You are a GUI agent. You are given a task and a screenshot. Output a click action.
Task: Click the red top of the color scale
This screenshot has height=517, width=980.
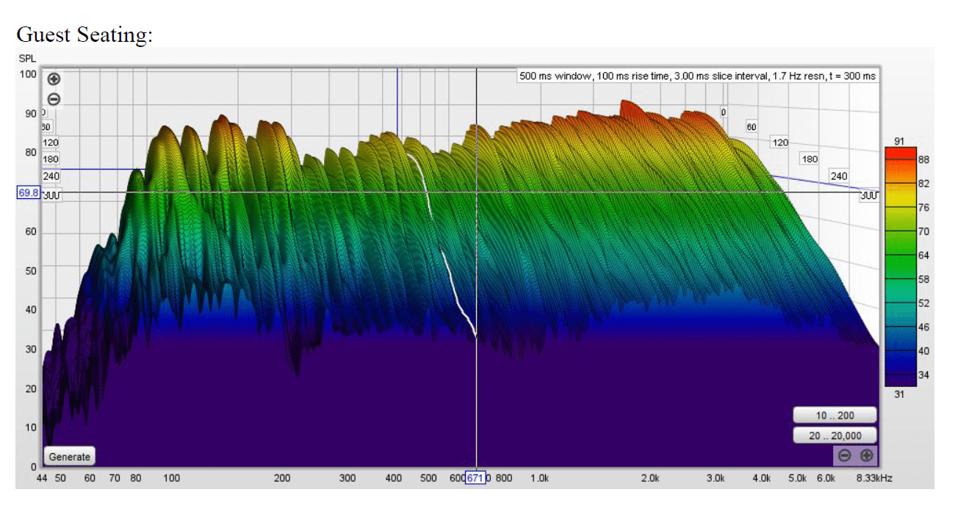(x=901, y=152)
